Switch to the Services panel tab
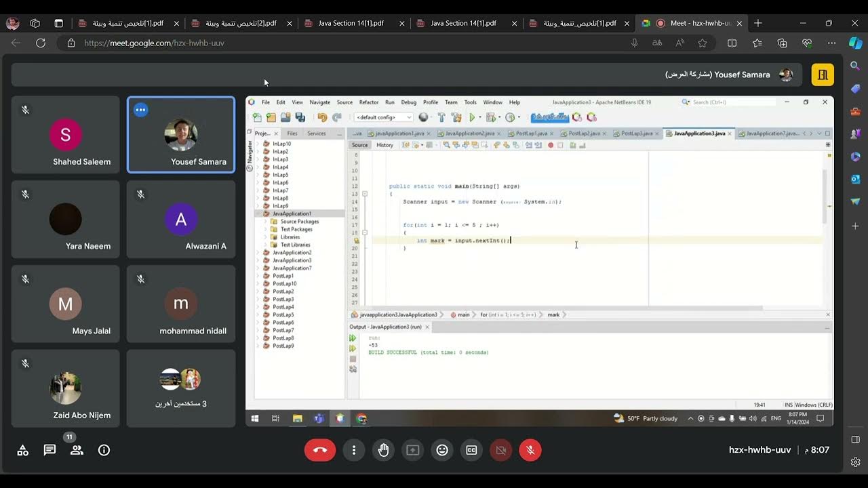This screenshot has height=488, width=868. tap(317, 134)
